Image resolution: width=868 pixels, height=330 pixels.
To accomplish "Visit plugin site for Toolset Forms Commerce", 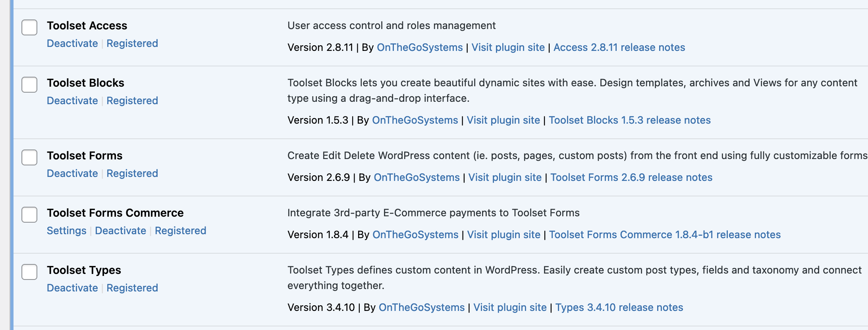I will (x=504, y=235).
